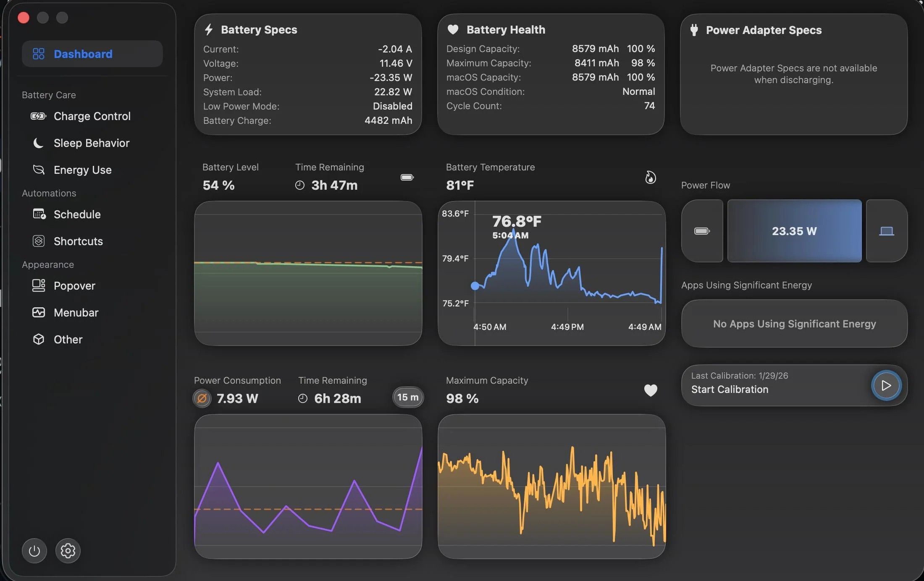Change the 15 m time interval selector

[x=408, y=397]
